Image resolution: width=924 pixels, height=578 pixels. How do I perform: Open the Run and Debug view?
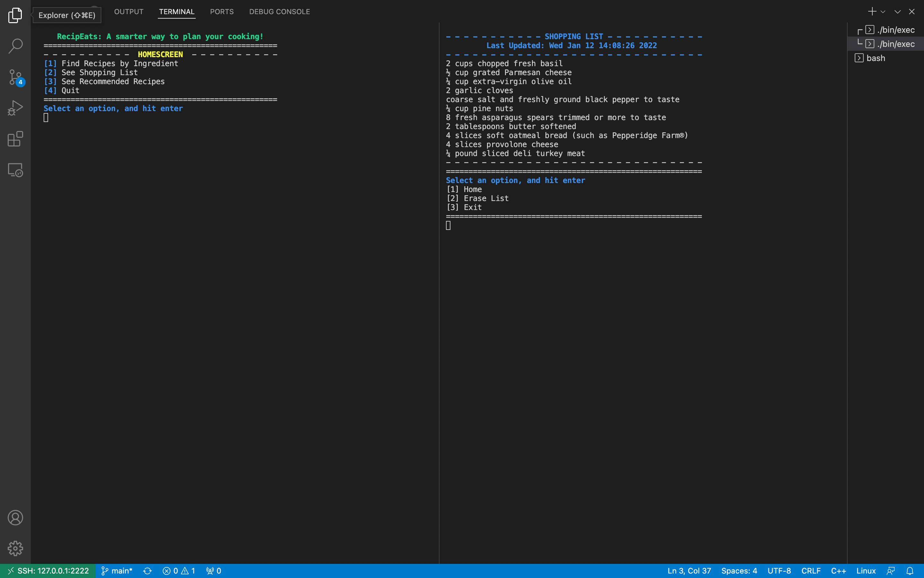(x=15, y=108)
